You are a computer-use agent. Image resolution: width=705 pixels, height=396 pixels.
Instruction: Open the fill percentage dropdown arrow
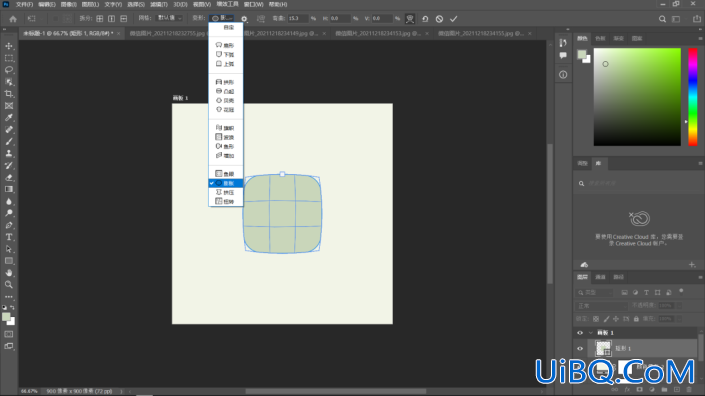point(679,319)
